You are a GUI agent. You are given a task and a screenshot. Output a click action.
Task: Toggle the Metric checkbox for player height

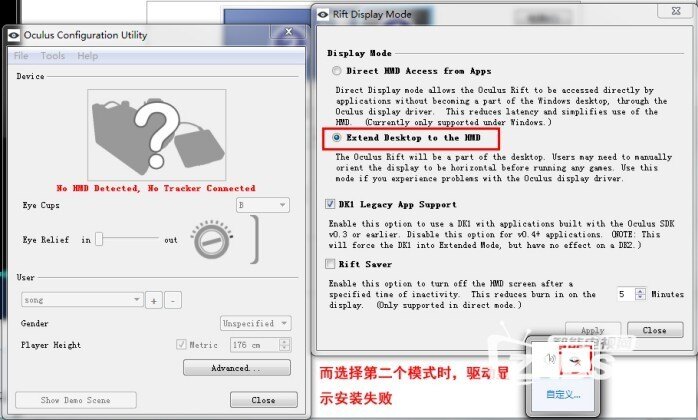click(x=181, y=345)
